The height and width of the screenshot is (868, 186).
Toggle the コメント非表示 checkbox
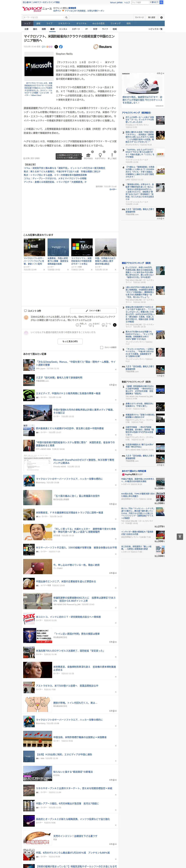(102, 347)
